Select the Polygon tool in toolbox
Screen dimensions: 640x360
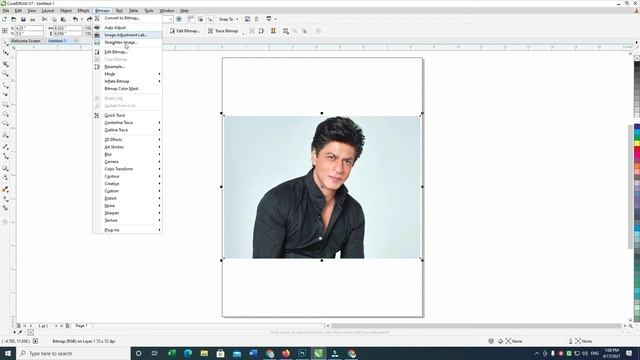pos(5,124)
